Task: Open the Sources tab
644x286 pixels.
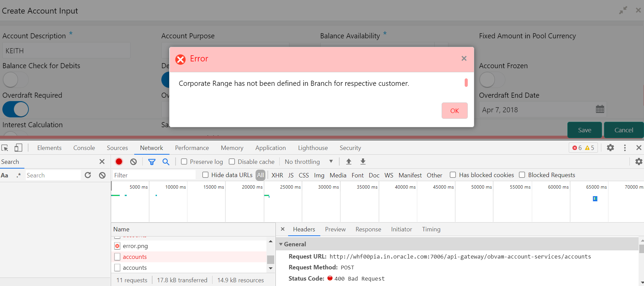Action: click(117, 148)
